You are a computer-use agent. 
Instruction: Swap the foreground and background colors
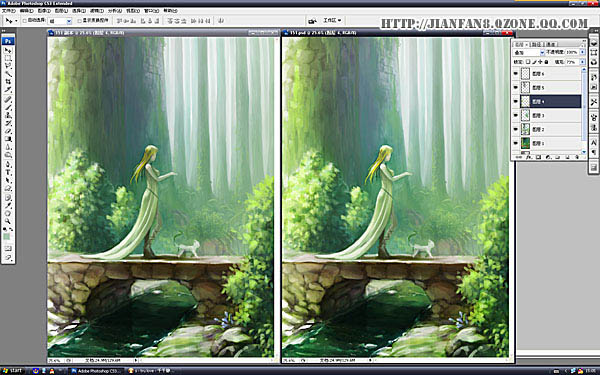click(x=11, y=229)
